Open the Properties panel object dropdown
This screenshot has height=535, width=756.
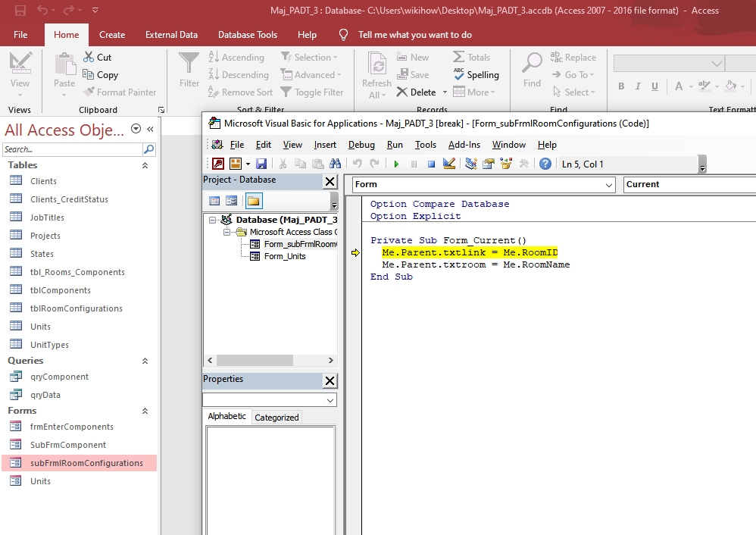pos(330,400)
